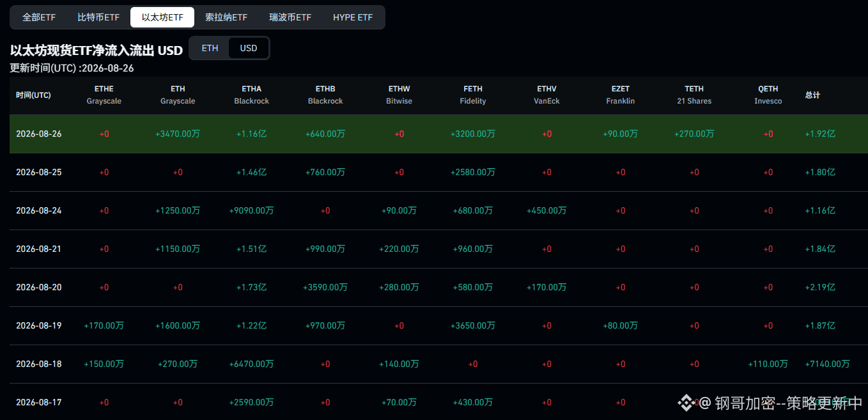The image size is (868, 420).
Task: Click the +760.00万 ETHB value
Action: pyautogui.click(x=325, y=172)
